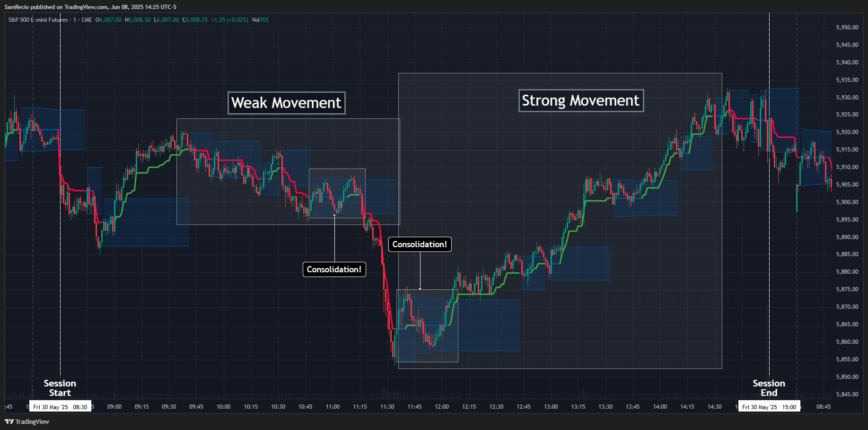Click the 12:00 time axis label
Viewport: 868px width, 430px height.
coord(442,407)
